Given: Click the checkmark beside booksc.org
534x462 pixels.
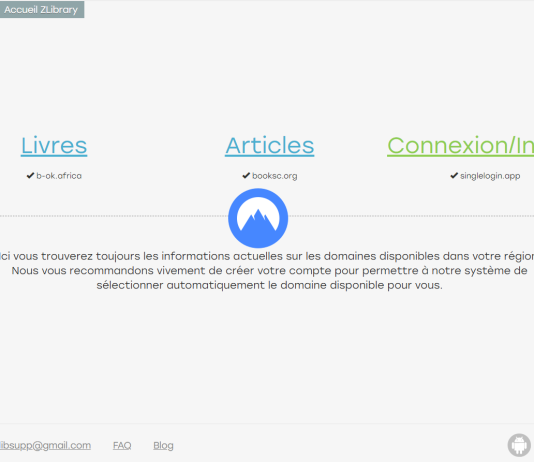Looking at the screenshot, I should point(246,175).
